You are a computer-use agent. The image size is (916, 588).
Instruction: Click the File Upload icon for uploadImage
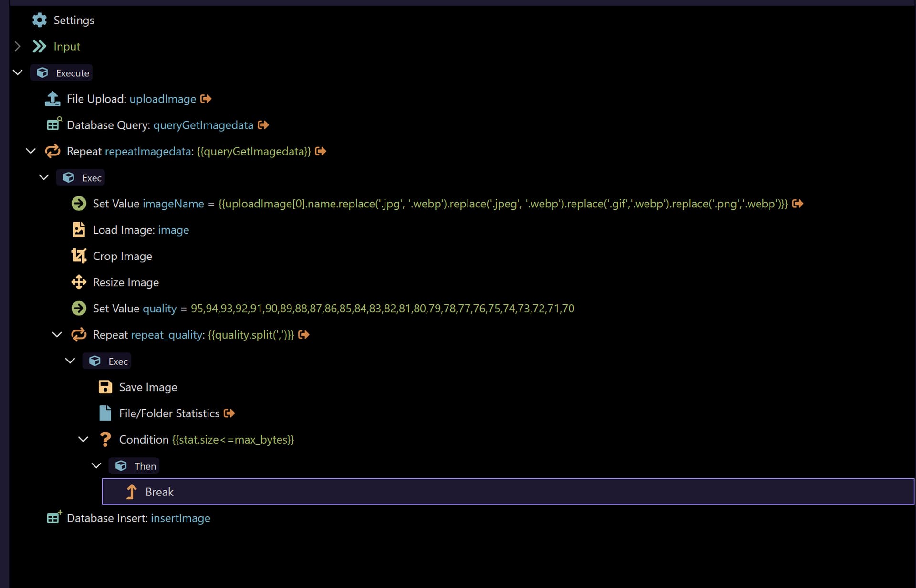[52, 99]
